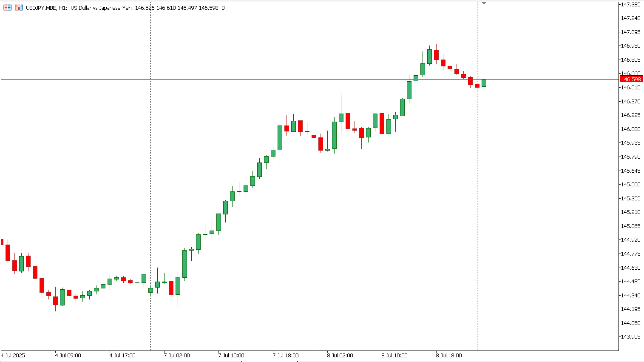The image size is (644, 362).
Task: Click the 'US Dollar vs Japanese Yen' description
Action: (101, 8)
